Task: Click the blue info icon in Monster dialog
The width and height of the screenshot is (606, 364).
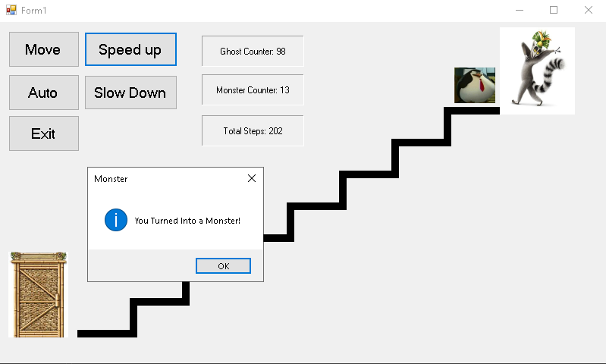Action: 115,221
